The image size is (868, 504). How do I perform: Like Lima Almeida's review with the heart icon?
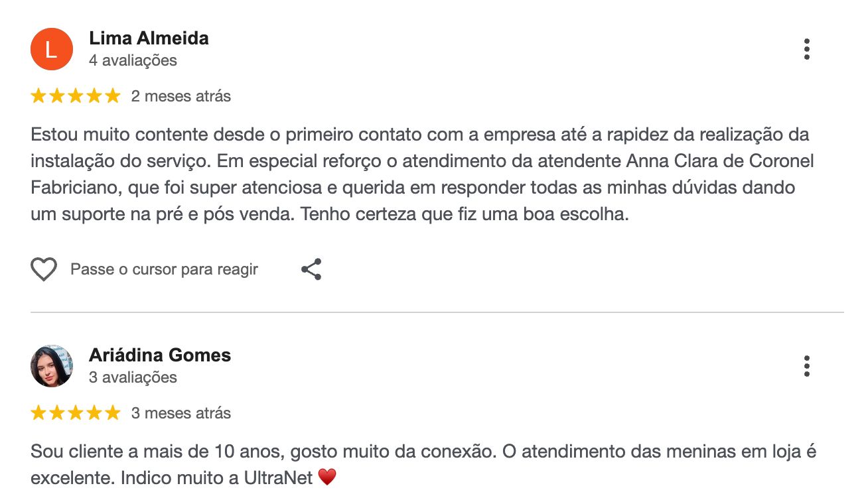pyautogui.click(x=44, y=270)
